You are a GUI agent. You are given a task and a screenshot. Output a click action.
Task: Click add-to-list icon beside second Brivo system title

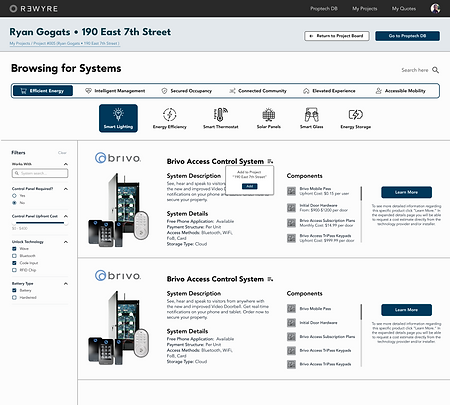pyautogui.click(x=270, y=279)
